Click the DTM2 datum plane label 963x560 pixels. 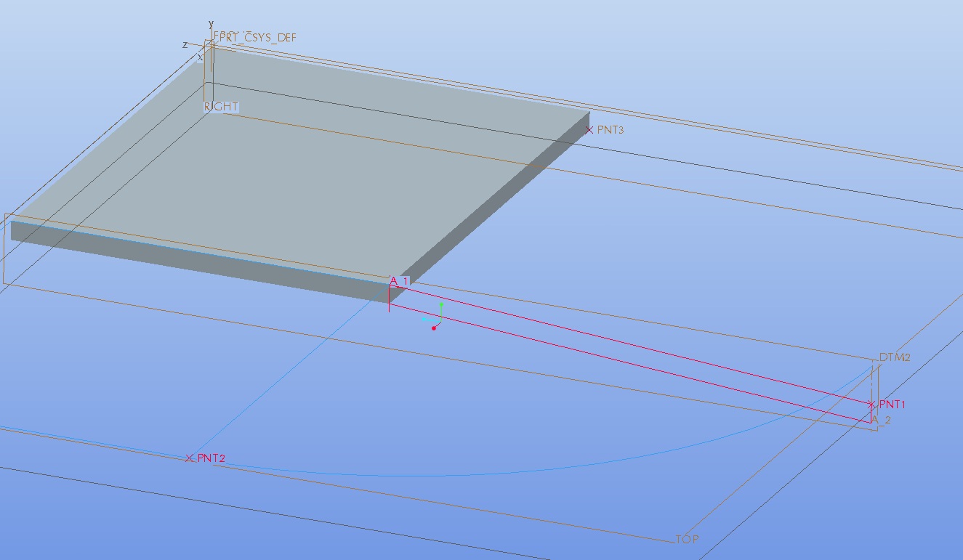pyautogui.click(x=895, y=357)
